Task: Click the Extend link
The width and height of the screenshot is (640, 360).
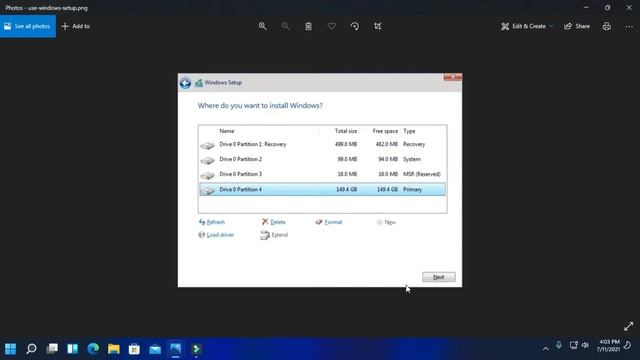Action: [274, 235]
